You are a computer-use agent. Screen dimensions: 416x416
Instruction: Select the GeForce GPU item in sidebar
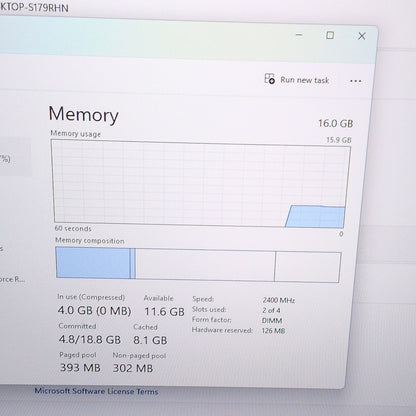12,279
